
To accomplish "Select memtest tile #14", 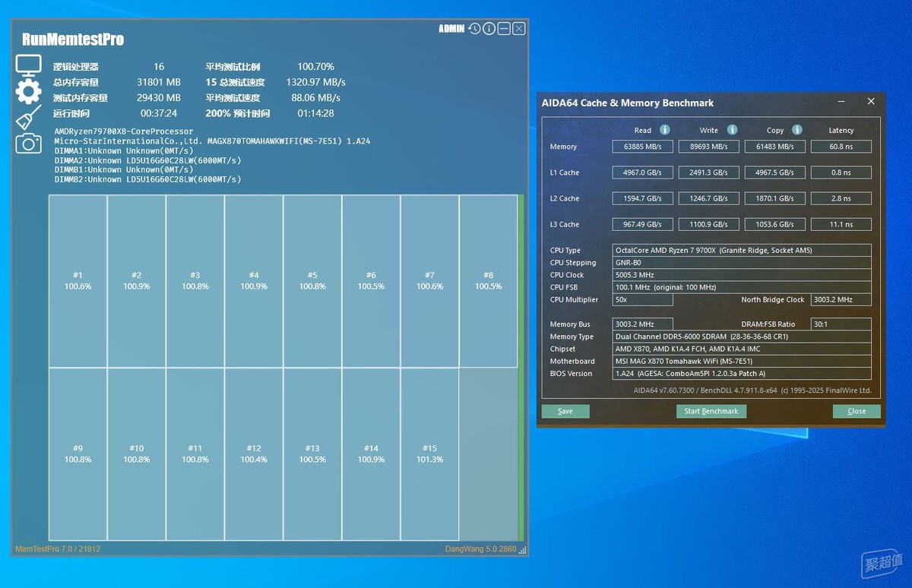I will coord(371,454).
